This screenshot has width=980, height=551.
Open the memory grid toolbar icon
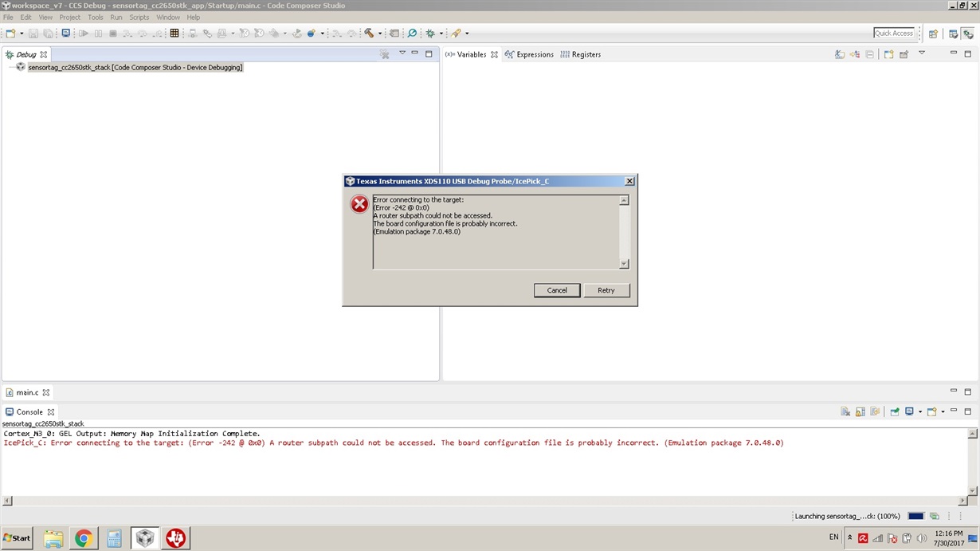point(174,33)
